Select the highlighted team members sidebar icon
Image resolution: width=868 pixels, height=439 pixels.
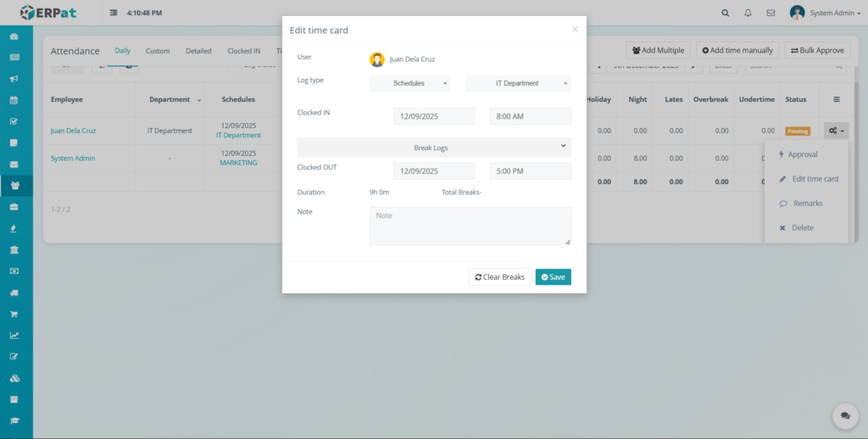click(x=15, y=186)
